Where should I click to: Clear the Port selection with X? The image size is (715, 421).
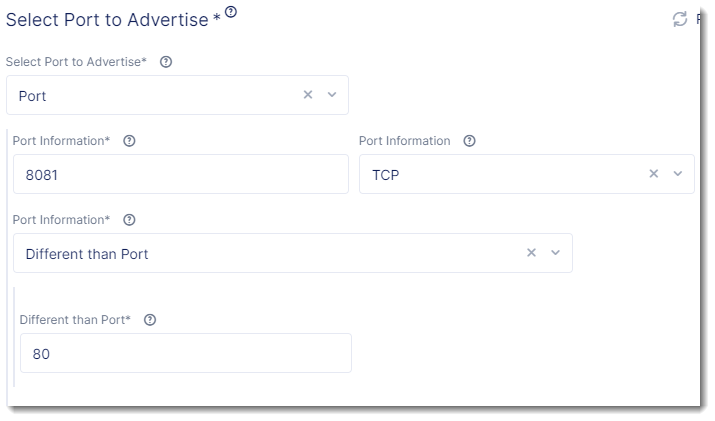(x=308, y=95)
